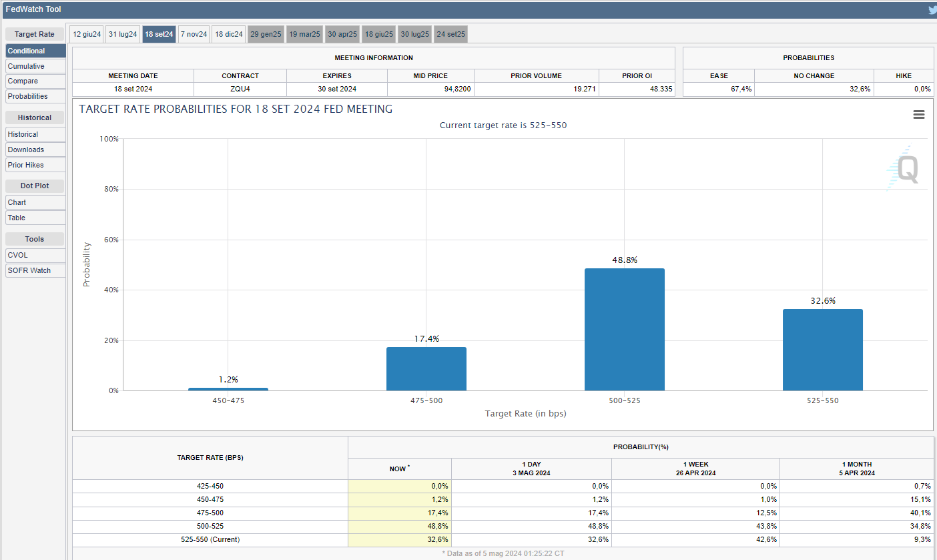Open the CVOL tool

pyautogui.click(x=35, y=255)
